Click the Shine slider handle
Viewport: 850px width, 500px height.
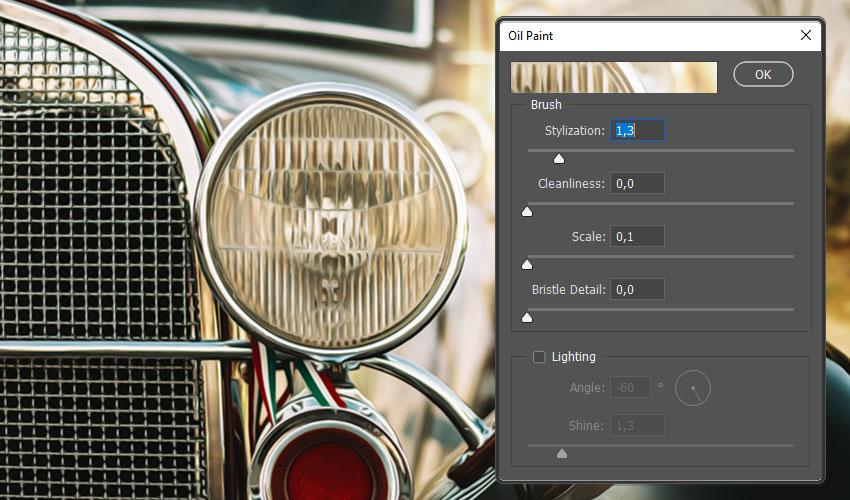[562, 453]
